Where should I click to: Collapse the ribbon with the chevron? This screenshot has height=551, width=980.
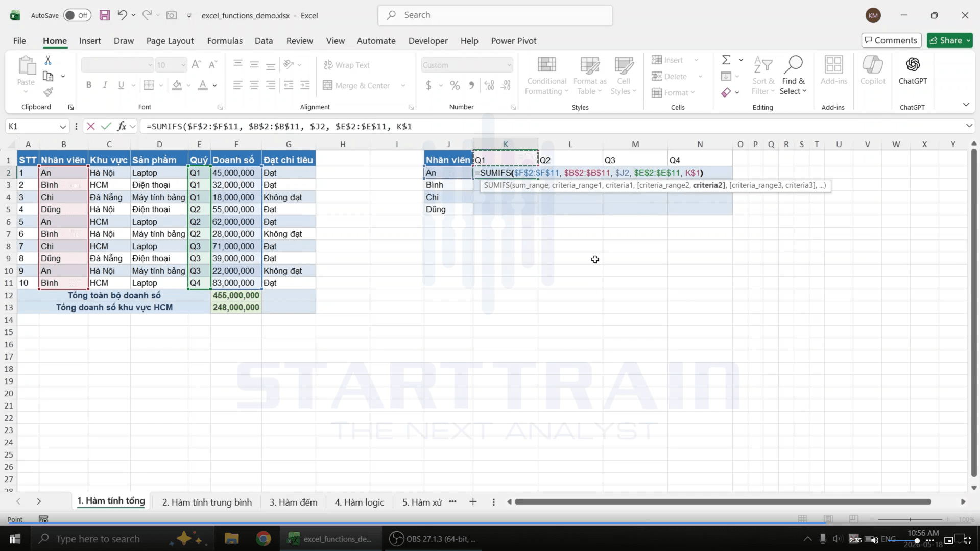[966, 105]
